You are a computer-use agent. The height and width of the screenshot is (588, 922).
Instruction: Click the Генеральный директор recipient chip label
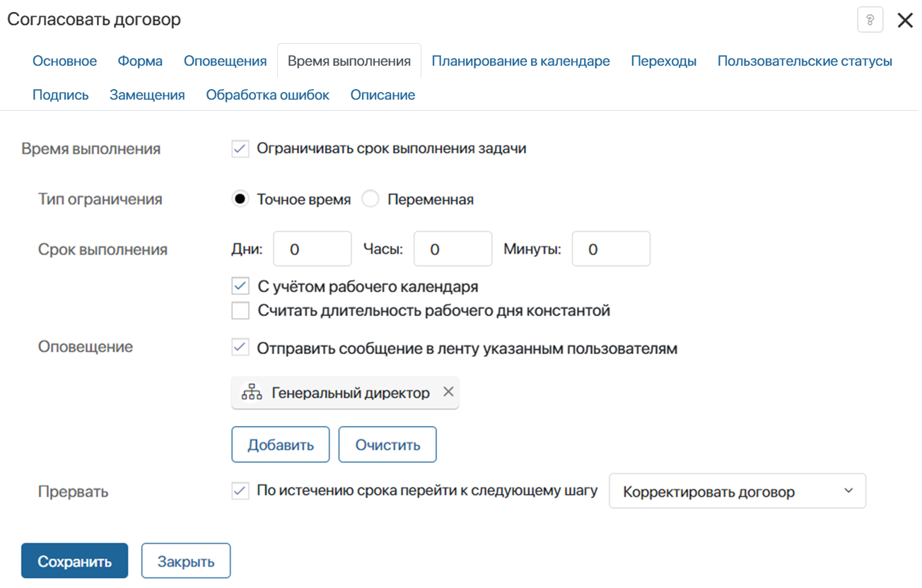(351, 393)
